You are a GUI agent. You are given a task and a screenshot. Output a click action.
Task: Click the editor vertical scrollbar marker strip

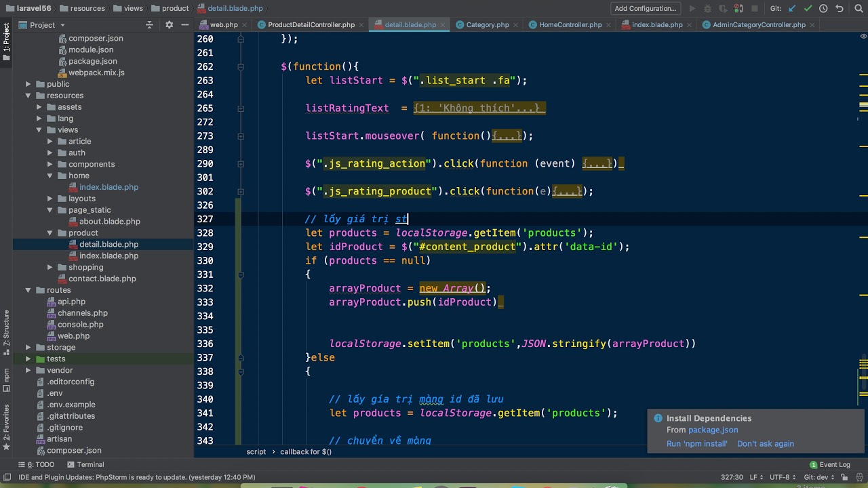coord(863,203)
